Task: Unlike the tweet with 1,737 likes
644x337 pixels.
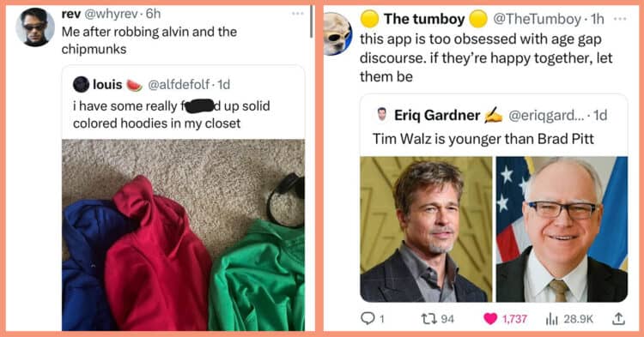Action: coord(490,318)
